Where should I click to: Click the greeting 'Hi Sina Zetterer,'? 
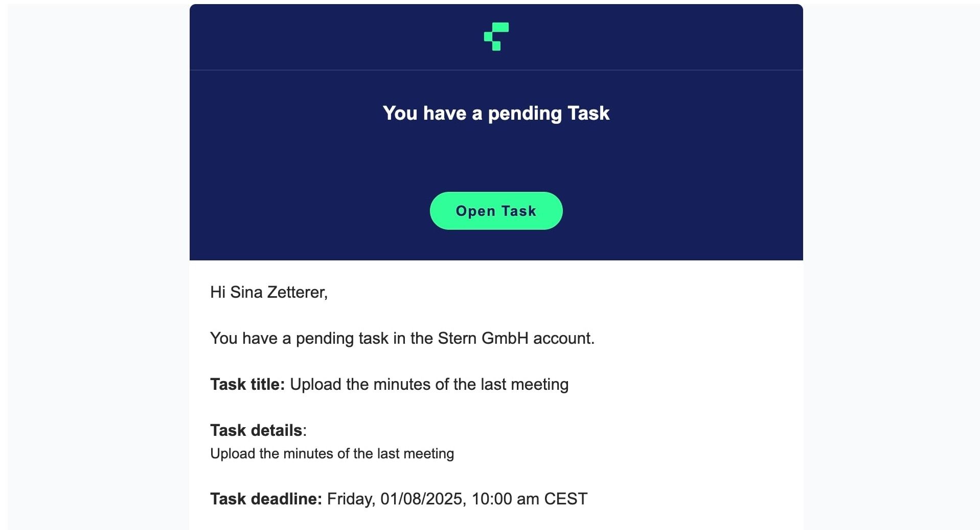[x=269, y=292]
